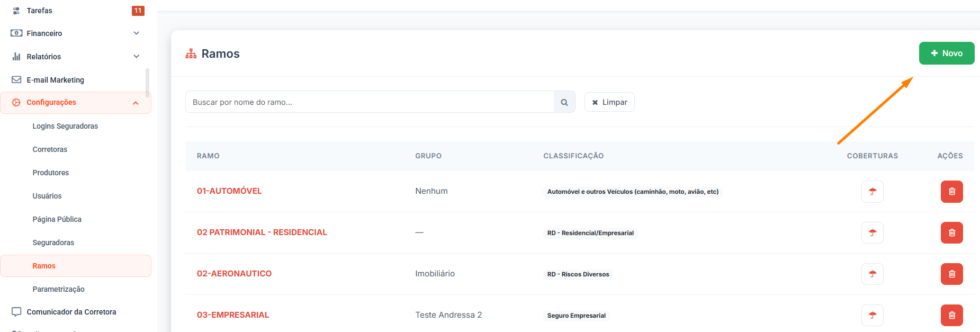
Task: Open Logins Seguradoras submenu item
Action: click(65, 126)
